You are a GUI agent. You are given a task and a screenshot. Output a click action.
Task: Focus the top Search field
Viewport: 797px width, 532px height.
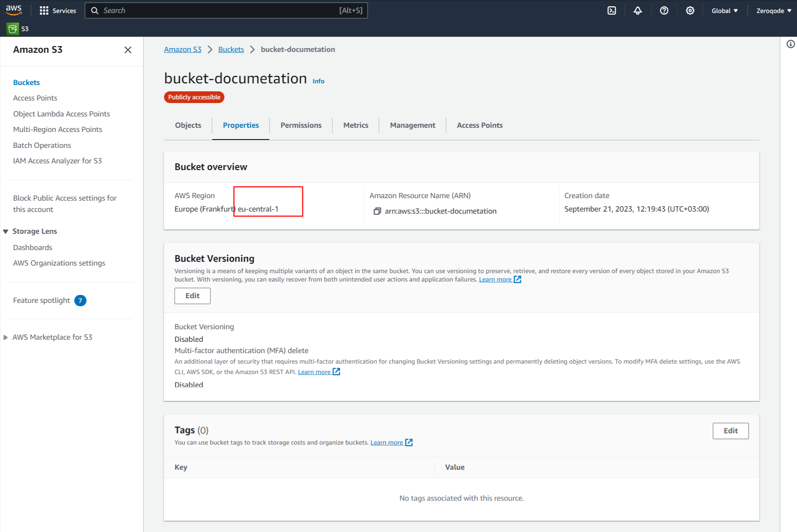(x=226, y=10)
